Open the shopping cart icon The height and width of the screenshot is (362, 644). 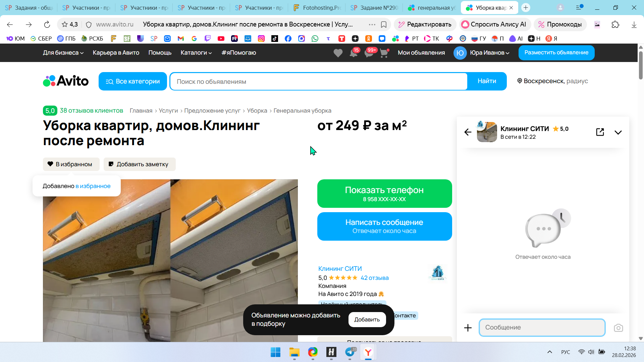384,53
